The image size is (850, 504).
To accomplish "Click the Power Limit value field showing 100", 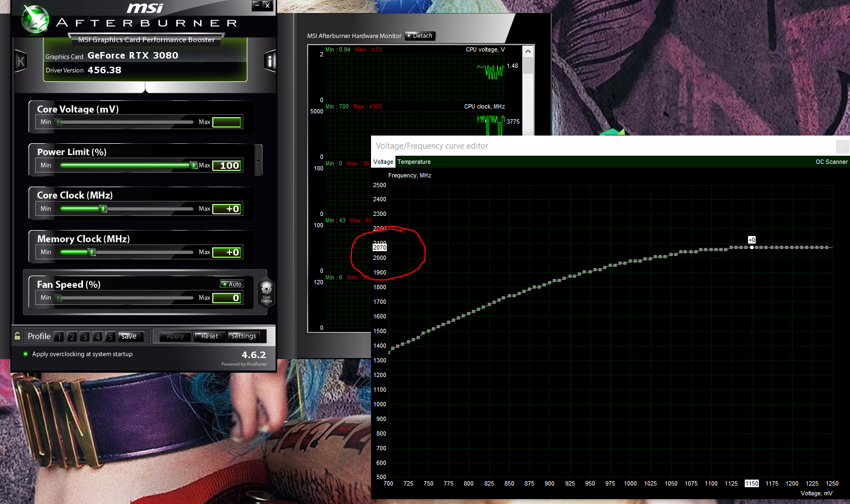I will tap(227, 165).
